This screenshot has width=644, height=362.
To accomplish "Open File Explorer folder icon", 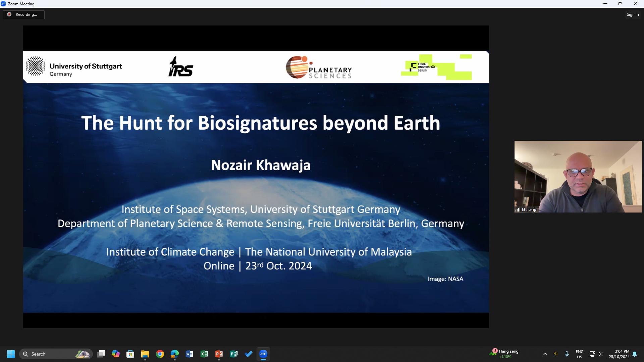I will coord(145,354).
